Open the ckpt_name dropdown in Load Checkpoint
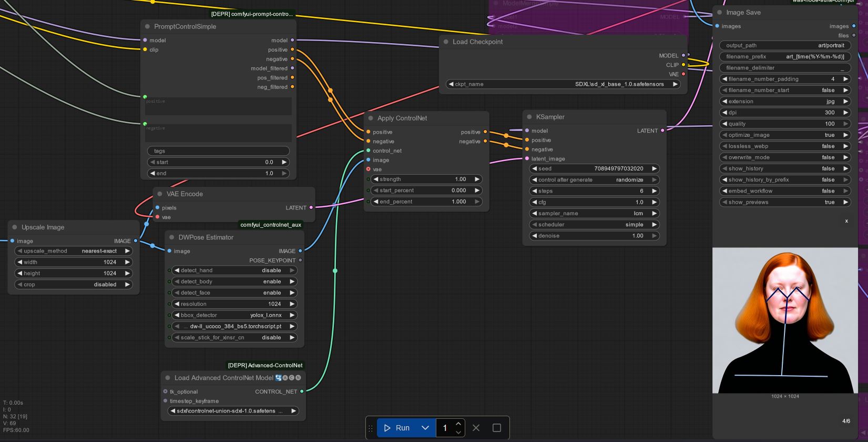This screenshot has height=442, width=868. pos(563,84)
